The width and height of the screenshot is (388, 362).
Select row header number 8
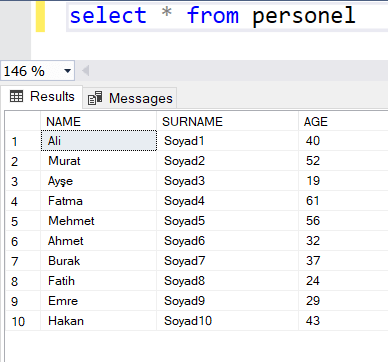pos(23,281)
